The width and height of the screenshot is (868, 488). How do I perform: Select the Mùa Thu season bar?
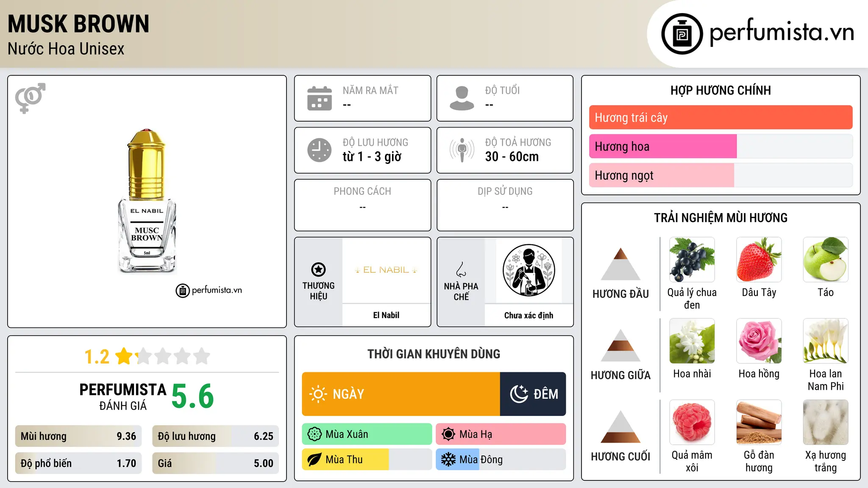pyautogui.click(x=367, y=460)
